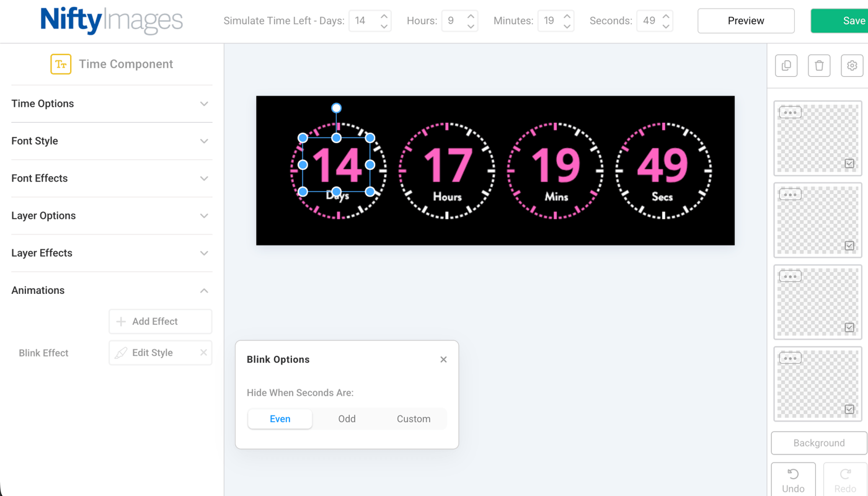868x496 pixels.
Task: Expand the Font Style section
Action: pyautogui.click(x=112, y=141)
